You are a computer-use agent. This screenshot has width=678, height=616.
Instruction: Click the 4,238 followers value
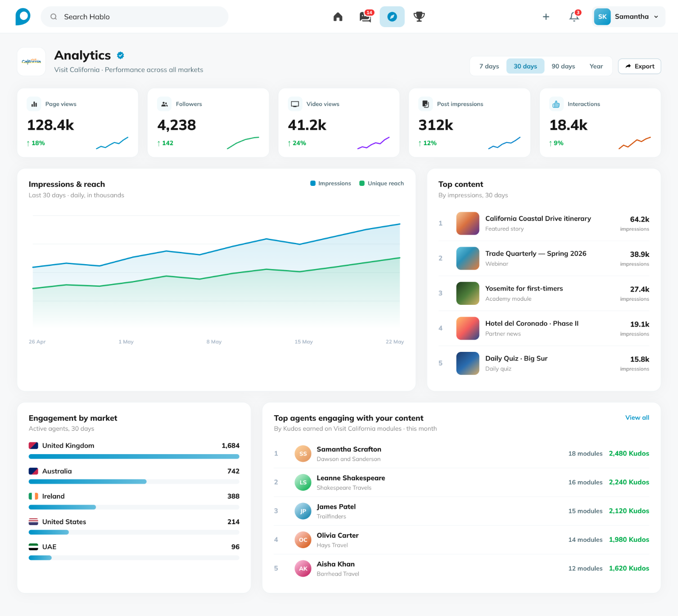point(177,125)
